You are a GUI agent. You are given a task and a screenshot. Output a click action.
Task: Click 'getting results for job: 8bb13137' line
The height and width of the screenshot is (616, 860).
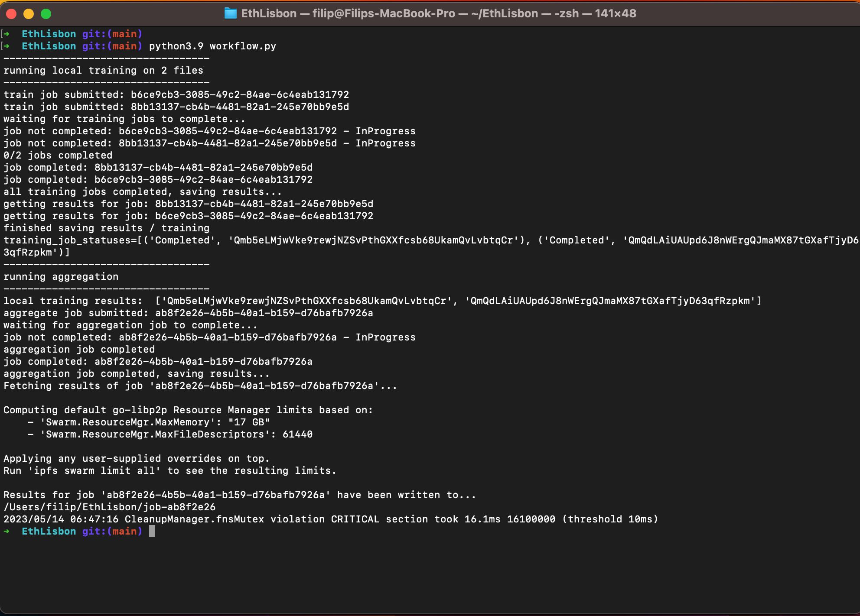(188, 204)
